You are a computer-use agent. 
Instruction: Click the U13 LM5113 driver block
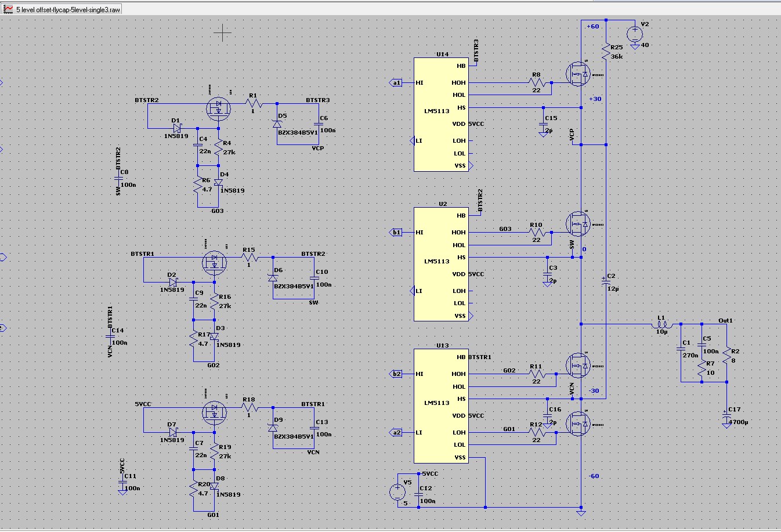tap(442, 406)
